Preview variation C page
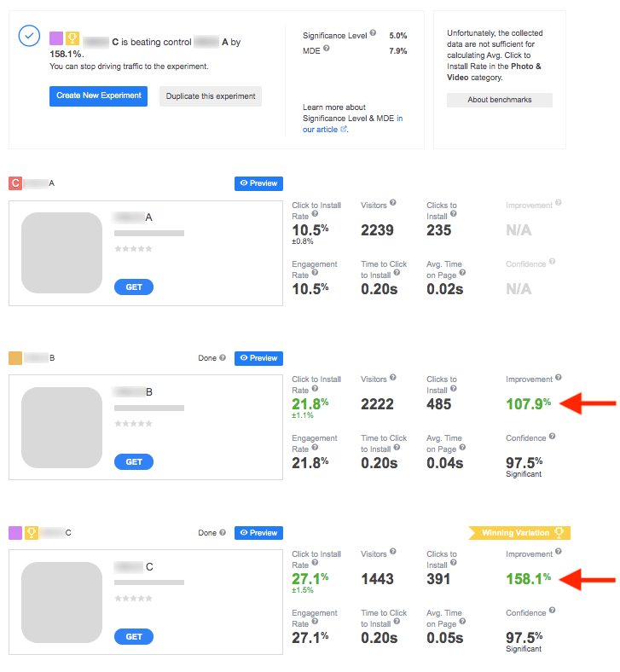This screenshot has width=620, height=672. coord(258,533)
